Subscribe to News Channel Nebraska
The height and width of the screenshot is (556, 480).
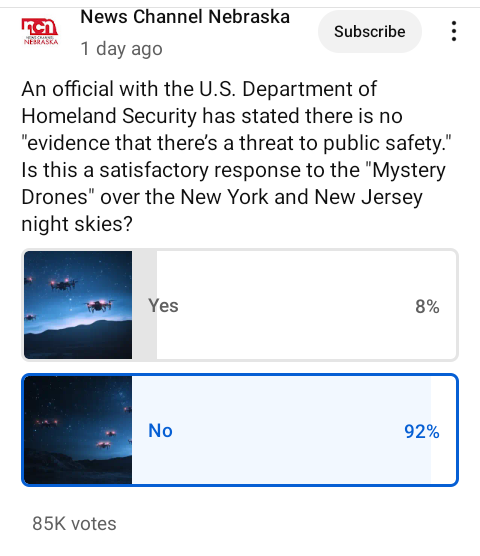(370, 32)
